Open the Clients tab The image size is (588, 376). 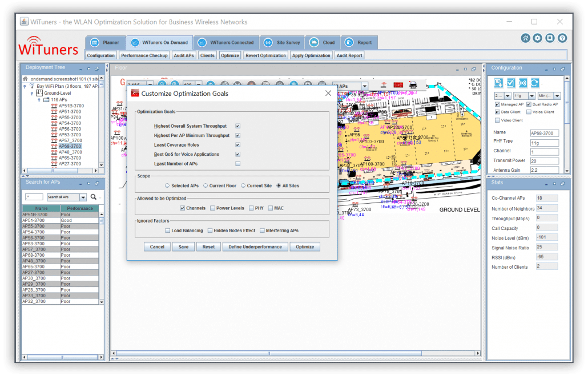[x=207, y=55]
